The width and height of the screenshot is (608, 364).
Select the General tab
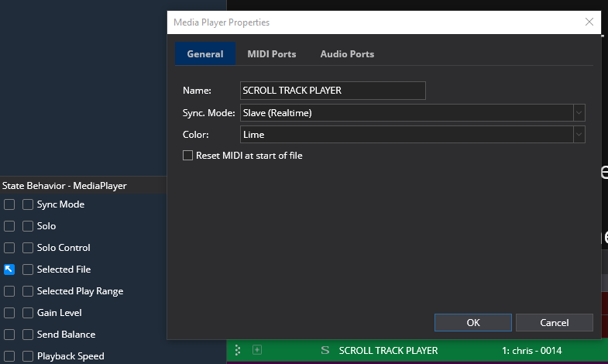click(x=205, y=54)
